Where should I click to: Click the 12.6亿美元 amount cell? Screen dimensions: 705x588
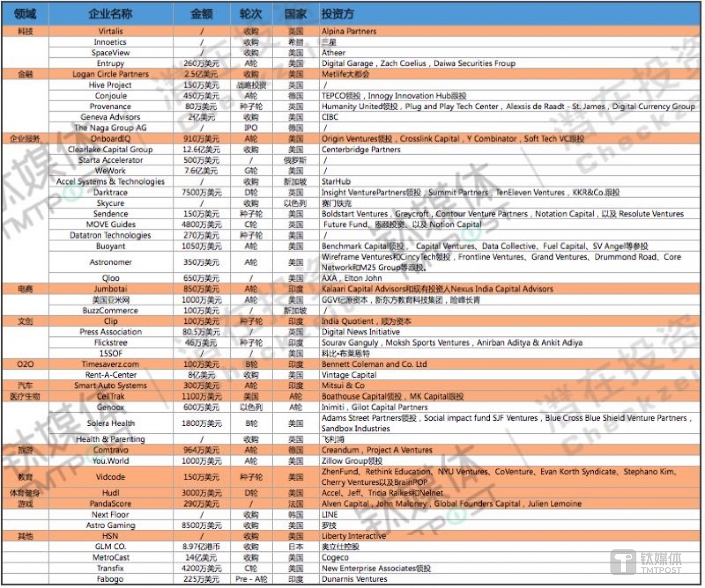[201, 150]
